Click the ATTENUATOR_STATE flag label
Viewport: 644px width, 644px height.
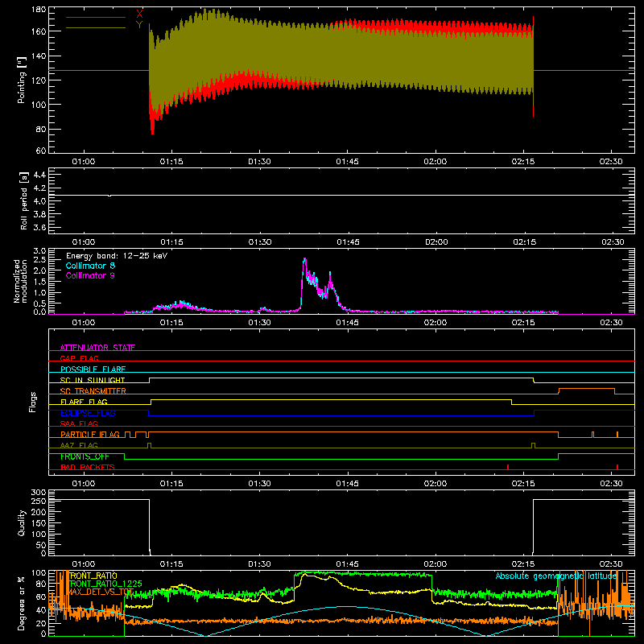97,348
